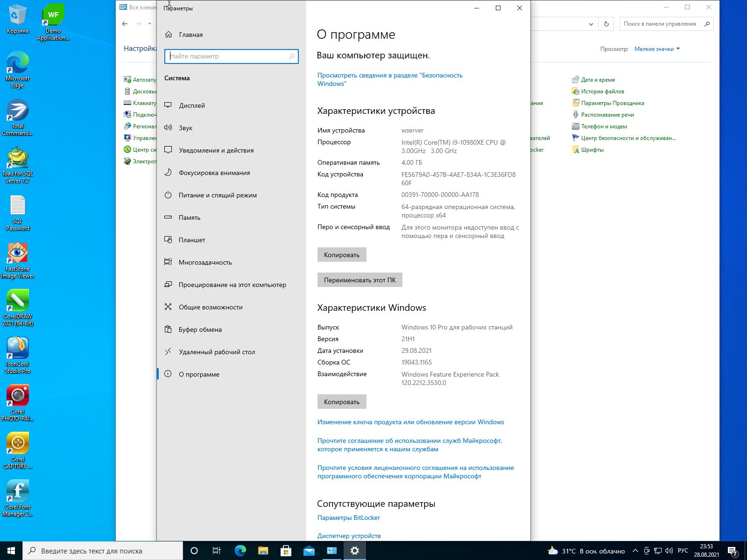Viewport: 747px width, 560px height.
Task: Expand the Control Panel address bar dropdown
Action: pyautogui.click(x=591, y=24)
